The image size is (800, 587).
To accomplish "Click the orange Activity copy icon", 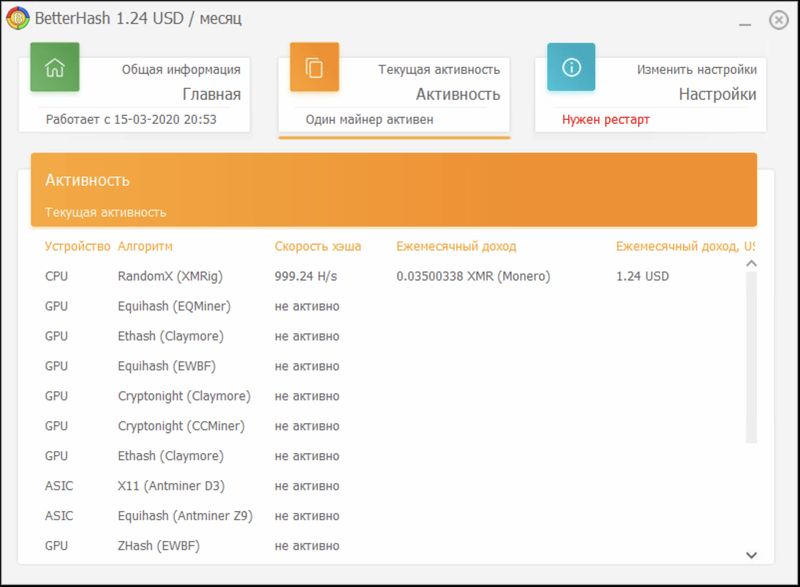I will [314, 68].
